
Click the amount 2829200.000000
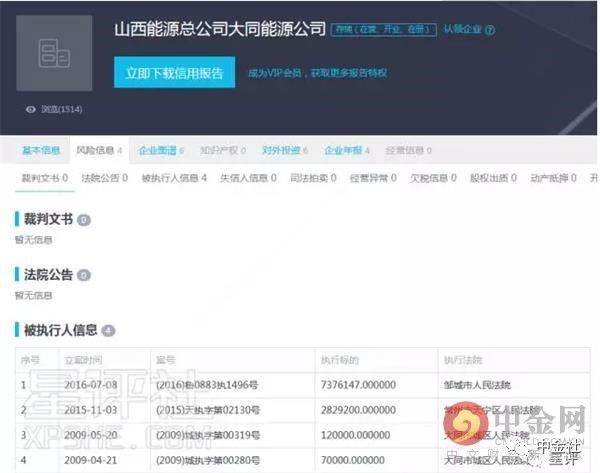pyautogui.click(x=358, y=410)
